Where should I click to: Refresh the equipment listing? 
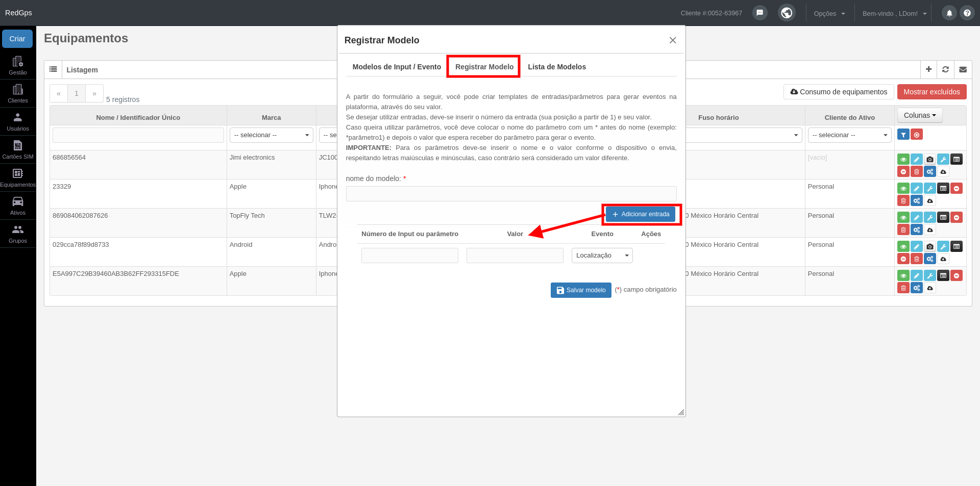[x=946, y=69]
